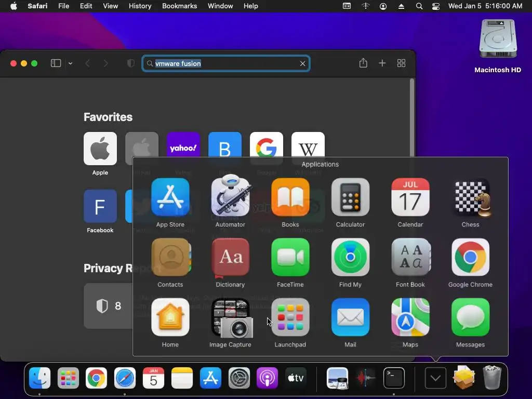Open Books from the Applications stack
This screenshot has width=532, height=399.
tap(290, 197)
